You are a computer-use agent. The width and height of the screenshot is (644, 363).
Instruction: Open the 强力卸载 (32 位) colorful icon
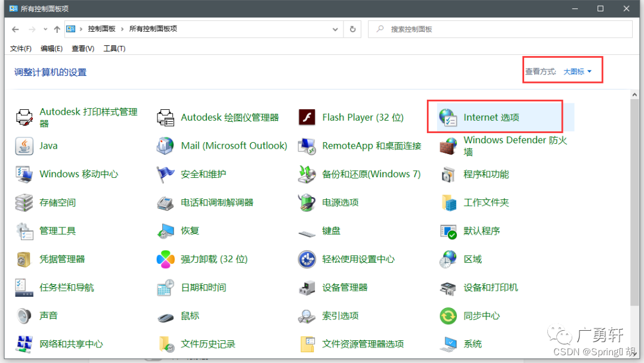(x=166, y=259)
